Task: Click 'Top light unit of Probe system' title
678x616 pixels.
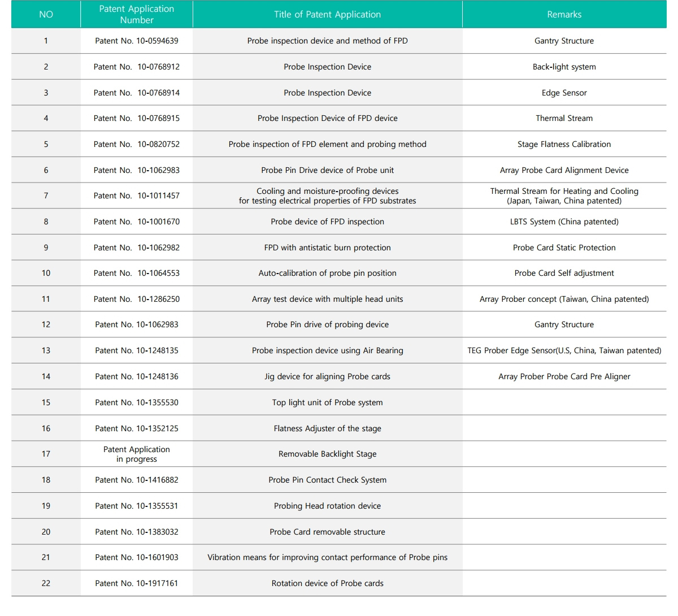Action: [327, 402]
